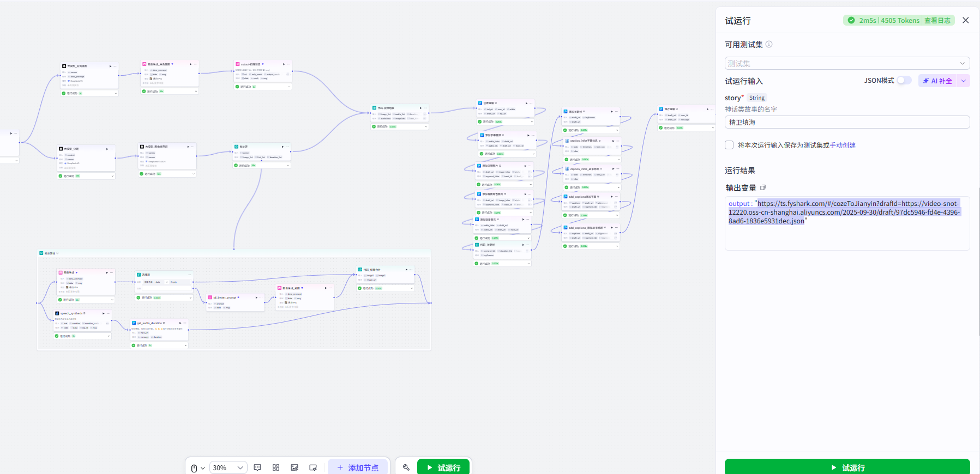
Task: Copy the 输出变量 result with the copy icon
Action: coord(763,188)
